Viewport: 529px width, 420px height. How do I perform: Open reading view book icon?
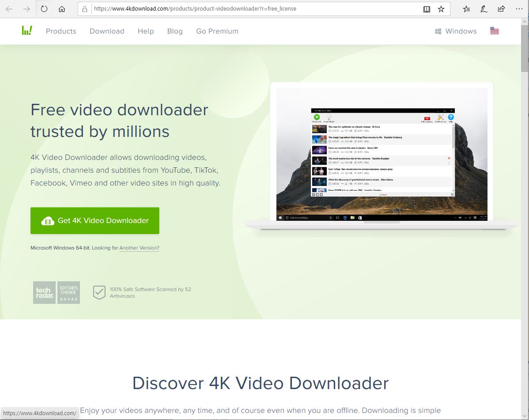pyautogui.click(x=427, y=9)
